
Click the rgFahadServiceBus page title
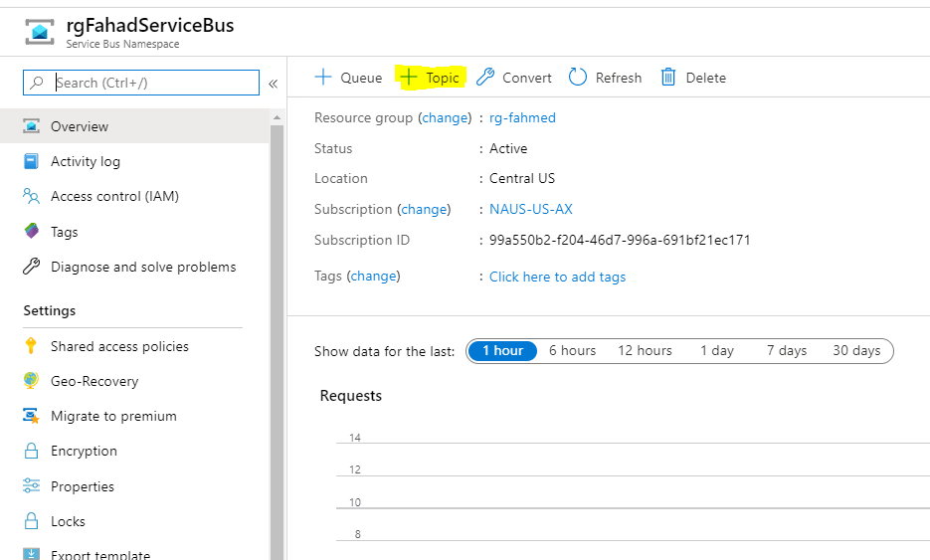tap(150, 26)
